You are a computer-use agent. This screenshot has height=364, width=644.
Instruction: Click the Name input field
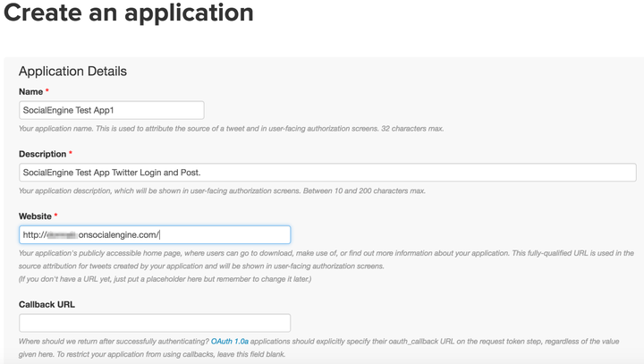point(111,110)
